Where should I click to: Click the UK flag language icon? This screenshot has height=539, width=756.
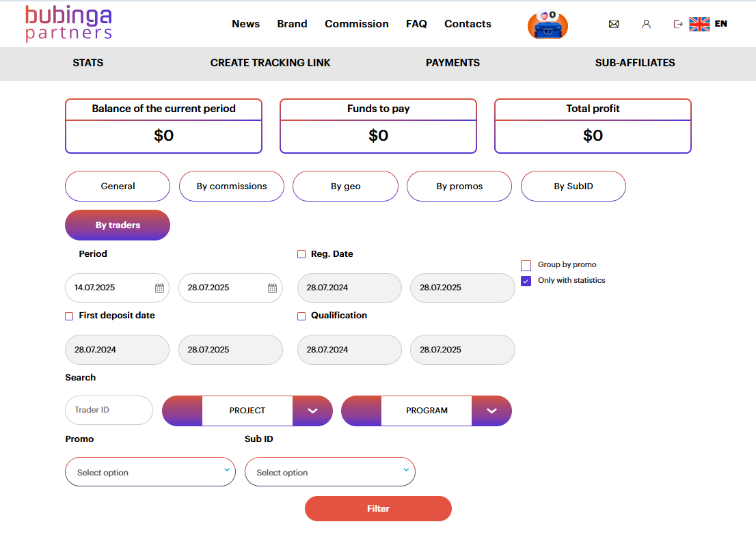(699, 24)
